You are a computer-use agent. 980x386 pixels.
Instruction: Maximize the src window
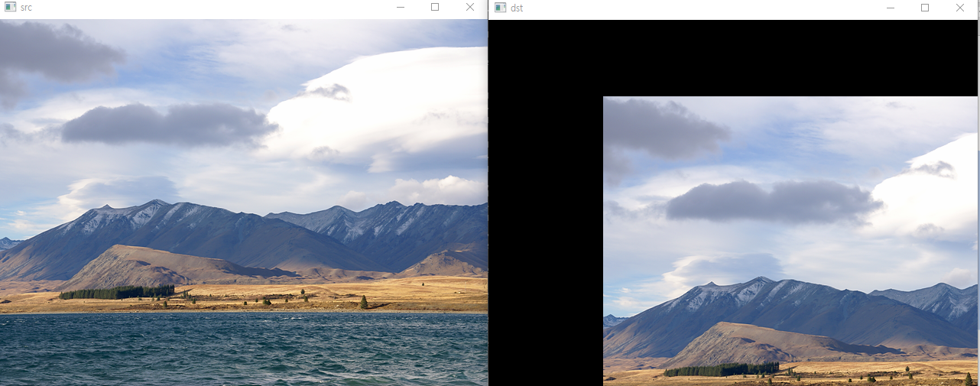pyautogui.click(x=435, y=8)
